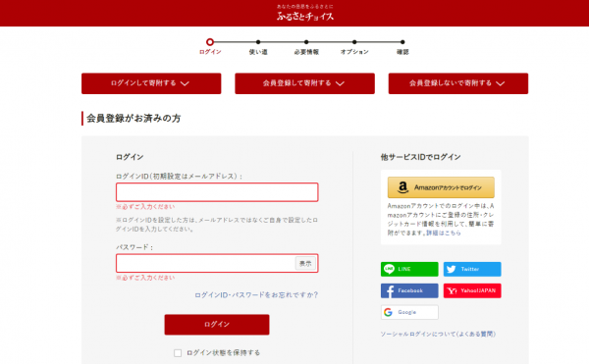
Task: Click the Google G icon
Action: pyautogui.click(x=388, y=312)
